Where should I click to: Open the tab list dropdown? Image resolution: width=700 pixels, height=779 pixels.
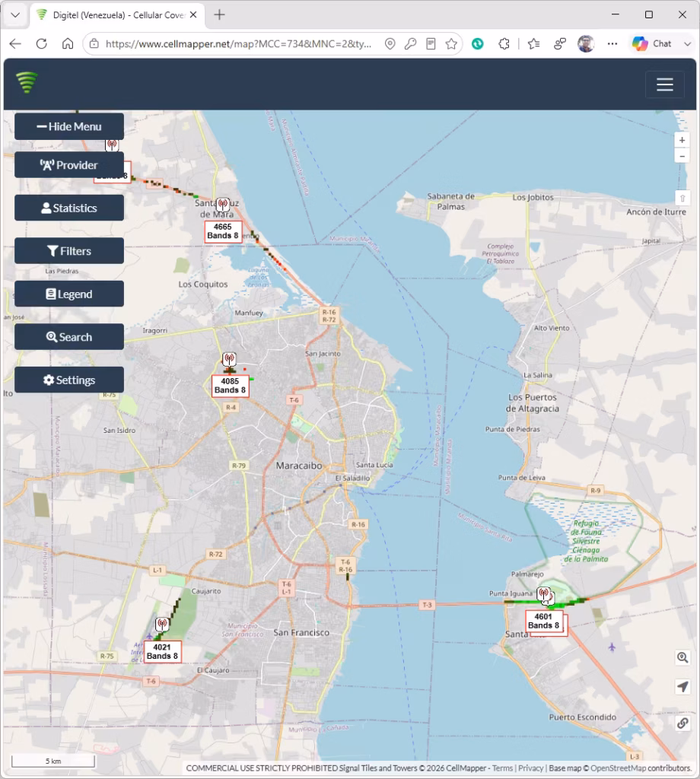tap(15, 15)
